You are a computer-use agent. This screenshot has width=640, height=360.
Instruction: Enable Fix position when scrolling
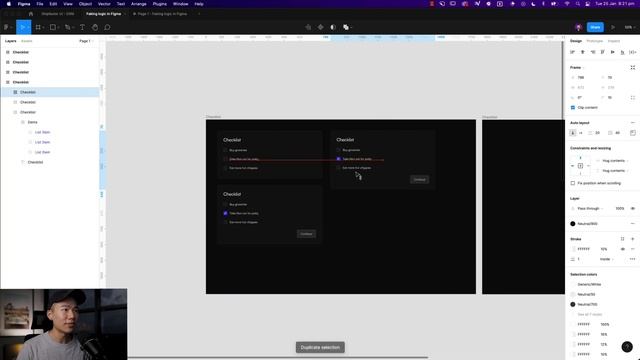click(573, 183)
